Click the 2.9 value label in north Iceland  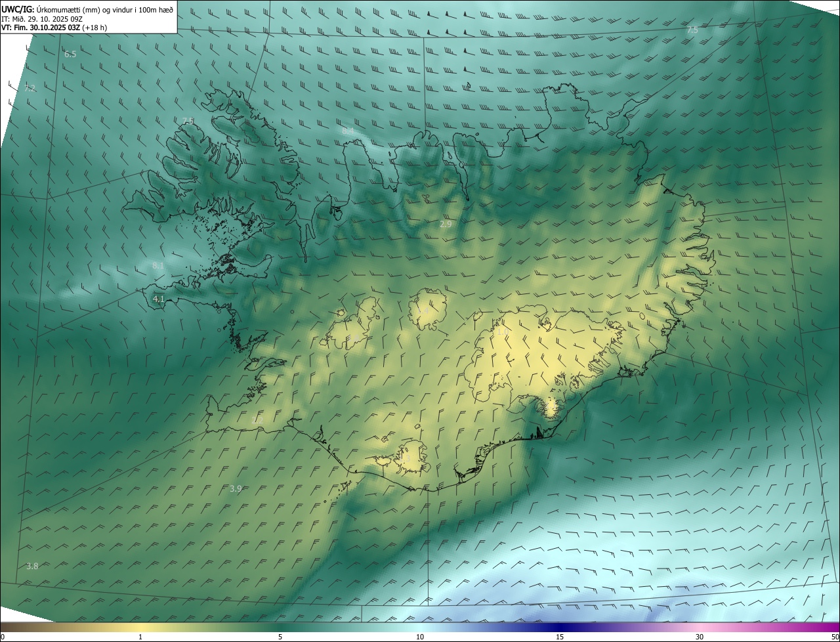coord(446,225)
